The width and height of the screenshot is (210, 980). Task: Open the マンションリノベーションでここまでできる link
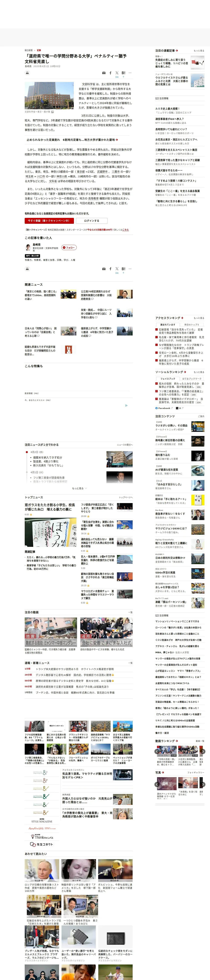(x=177, y=621)
